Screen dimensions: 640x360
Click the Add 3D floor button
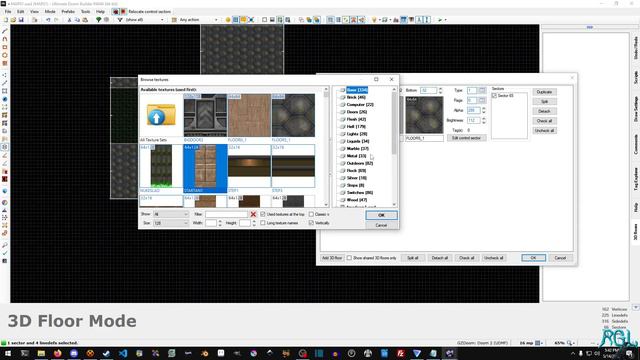tap(332, 258)
